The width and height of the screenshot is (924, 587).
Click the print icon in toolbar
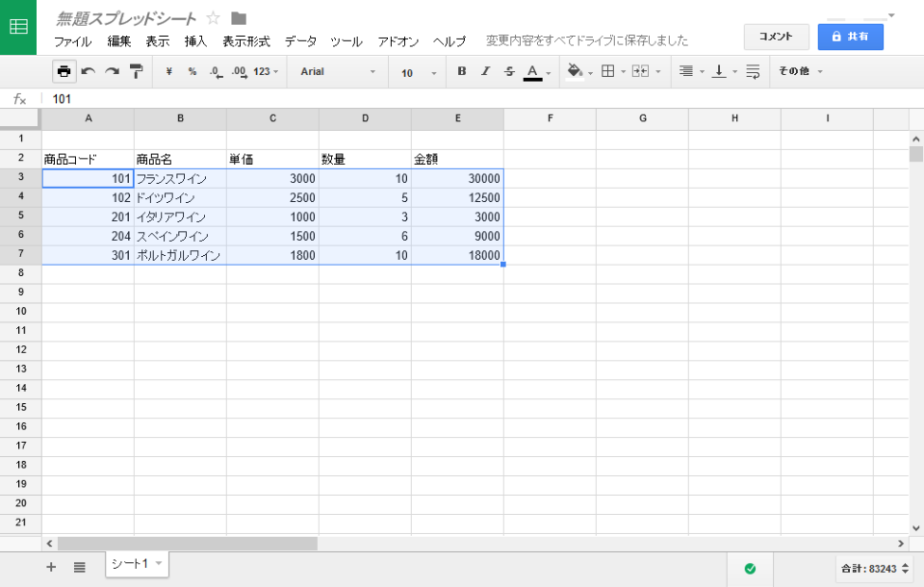click(64, 71)
